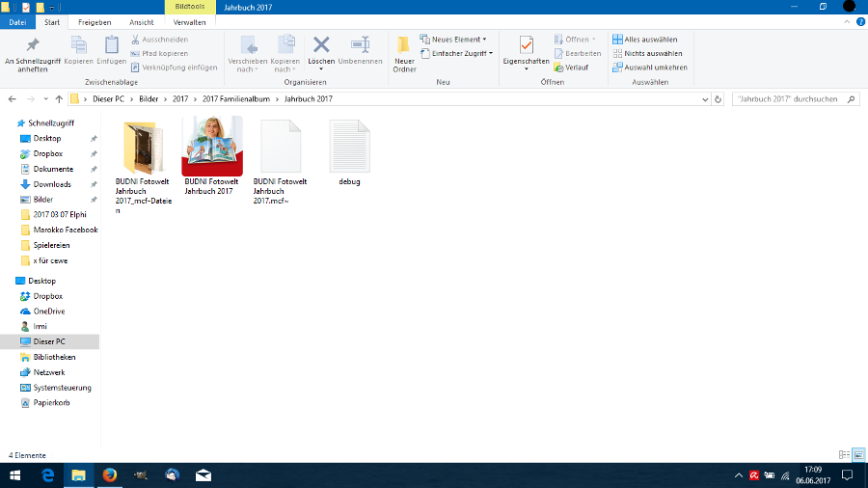Create a folder with Neuer Ordner
This screenshot has height=488, width=868.
(404, 55)
